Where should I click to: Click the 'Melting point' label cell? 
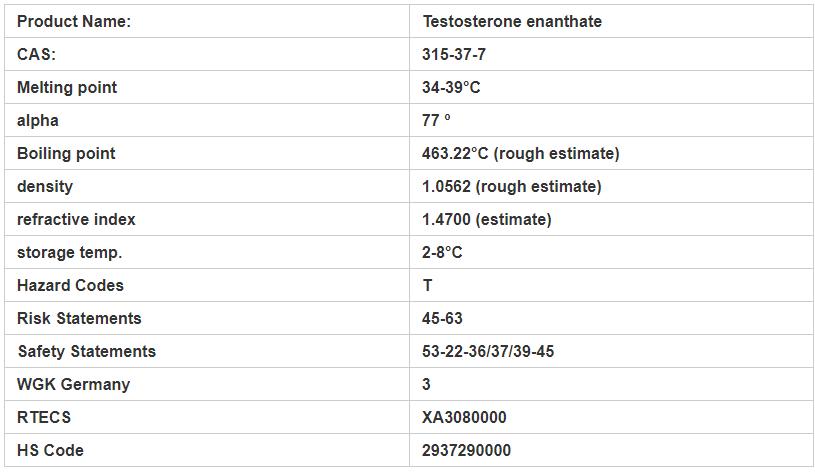click(67, 87)
